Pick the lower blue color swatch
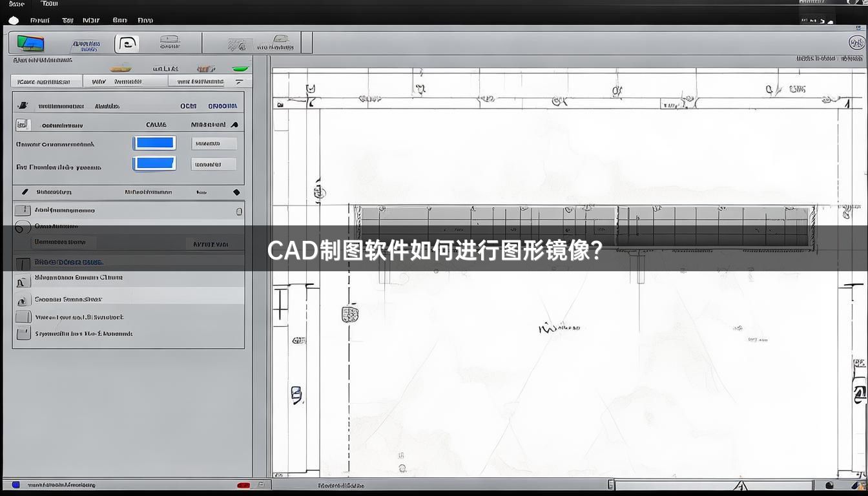 154,163
